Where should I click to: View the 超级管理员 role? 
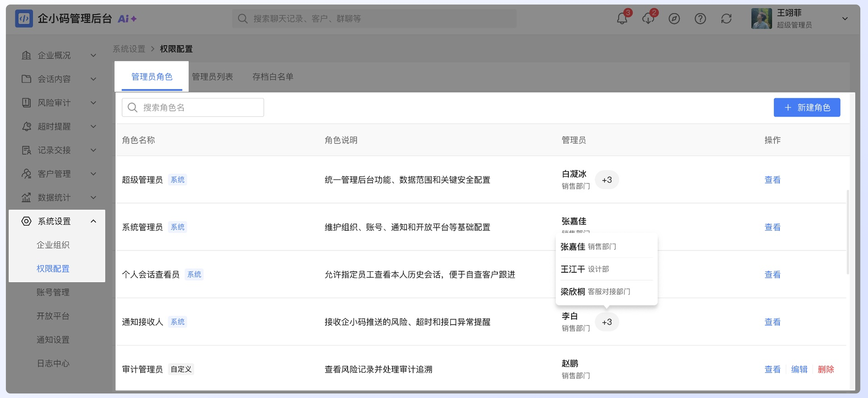(772, 180)
